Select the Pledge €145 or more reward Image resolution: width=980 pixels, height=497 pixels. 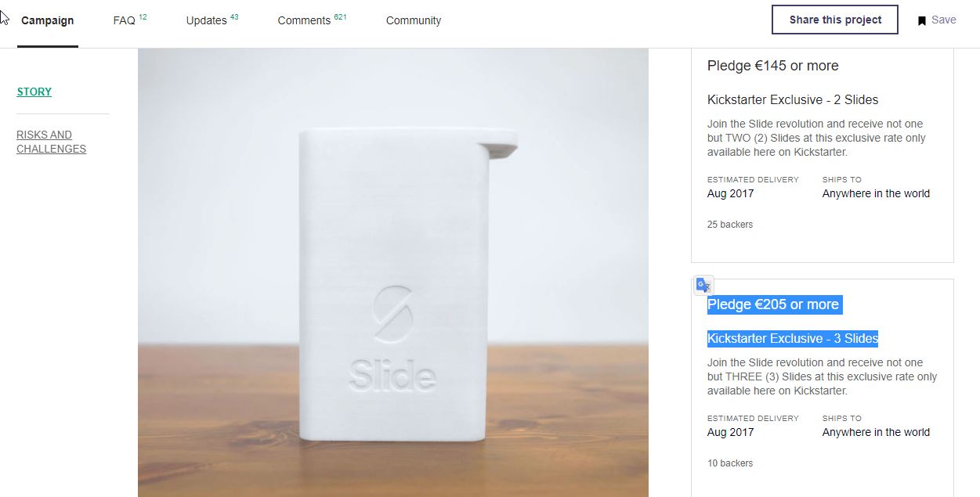(773, 66)
